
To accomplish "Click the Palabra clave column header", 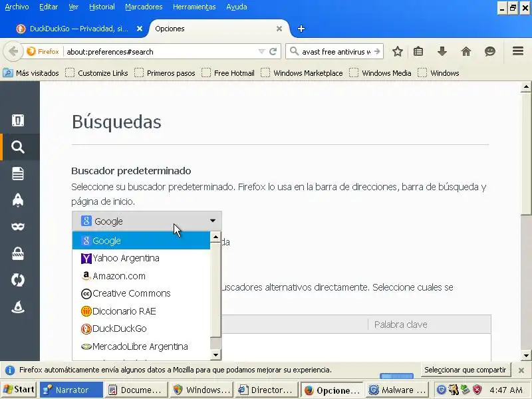I will click(401, 325).
